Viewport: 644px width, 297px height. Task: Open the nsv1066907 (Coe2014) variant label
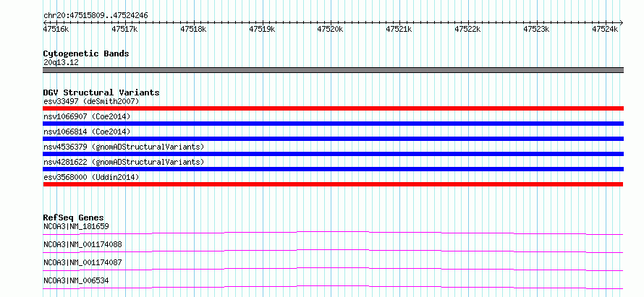pyautogui.click(x=87, y=116)
